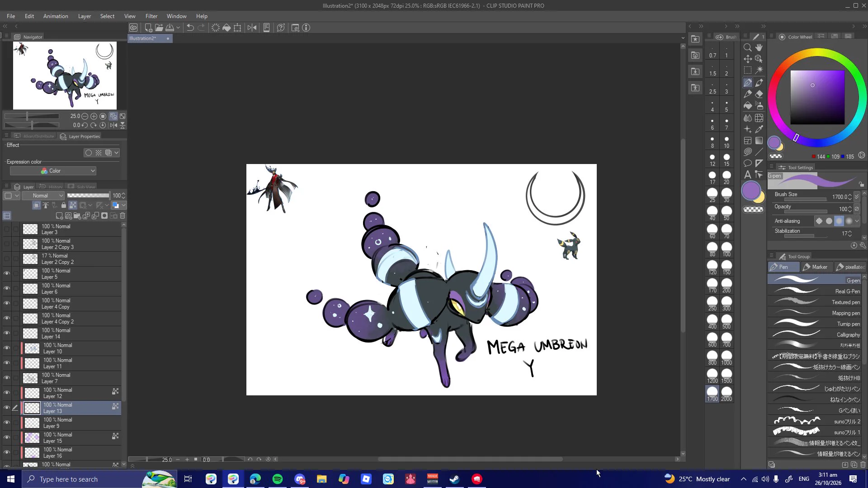
Task: Click the delete layer trash icon
Action: (123, 216)
